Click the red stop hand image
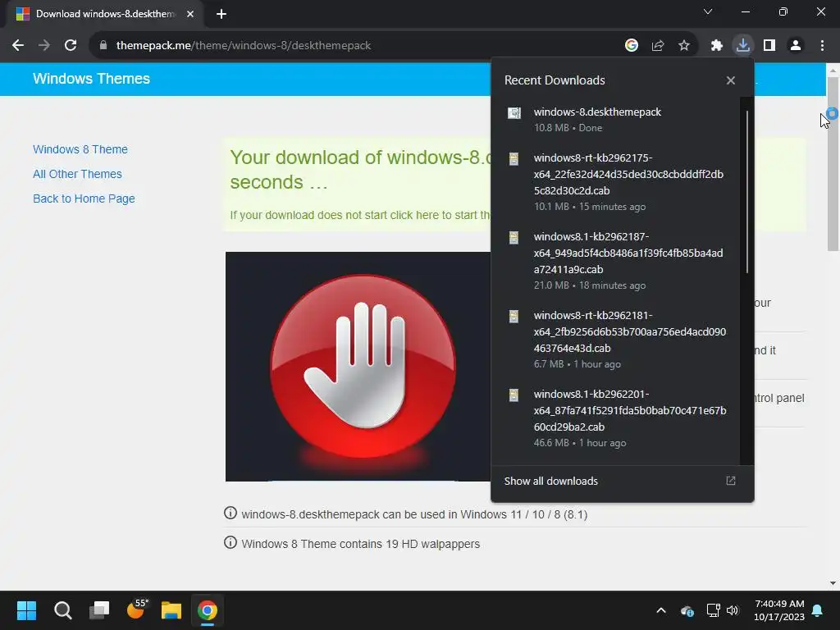The image size is (840, 630). [x=358, y=367]
